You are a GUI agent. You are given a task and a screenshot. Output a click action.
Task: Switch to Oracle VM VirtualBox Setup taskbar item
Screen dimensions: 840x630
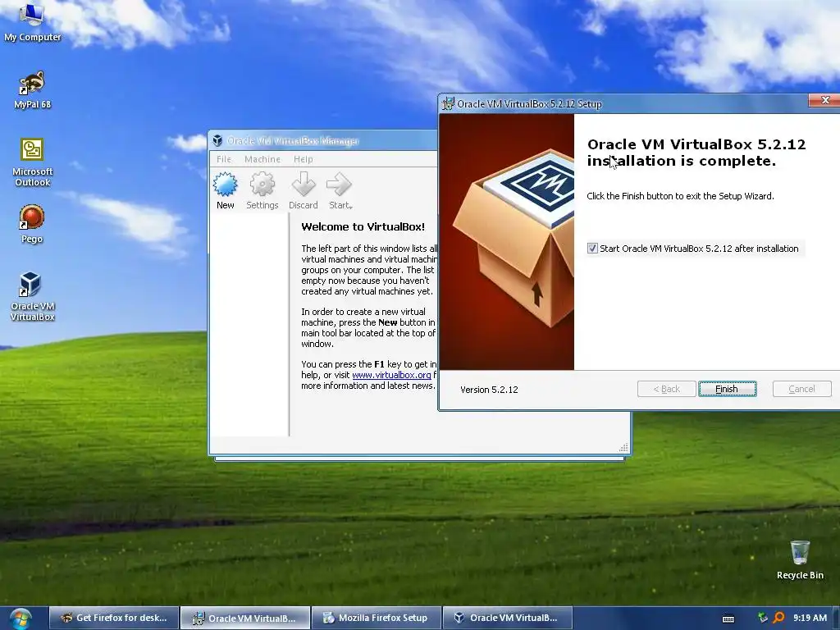[244, 619]
